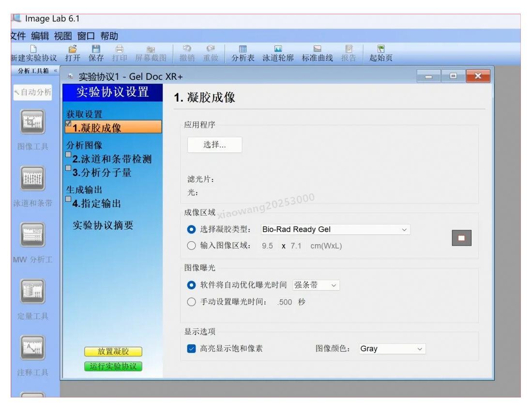Select the 2.泳道和条带检测 step
Screen dimensions: 532x411
(x=112, y=159)
